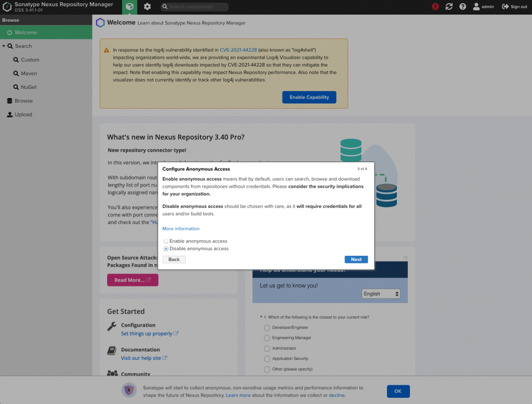Open Learn more link in metrics banner
Image resolution: width=532 pixels, height=404 pixels.
238,395
